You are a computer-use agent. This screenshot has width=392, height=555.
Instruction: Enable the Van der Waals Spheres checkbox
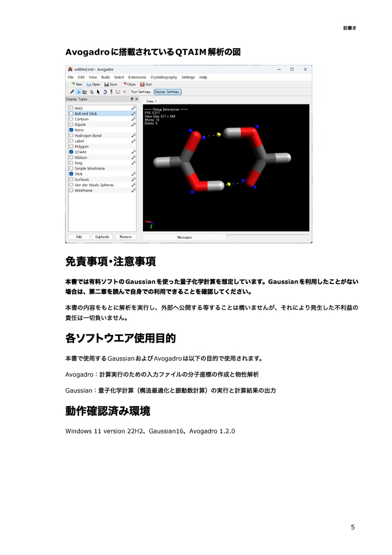71,185
